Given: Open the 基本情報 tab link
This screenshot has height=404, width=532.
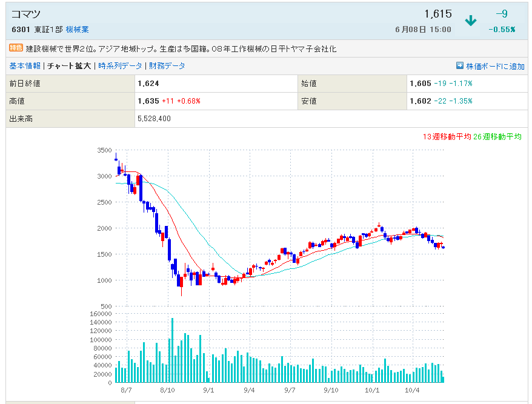Looking at the screenshot, I should pos(25,66).
